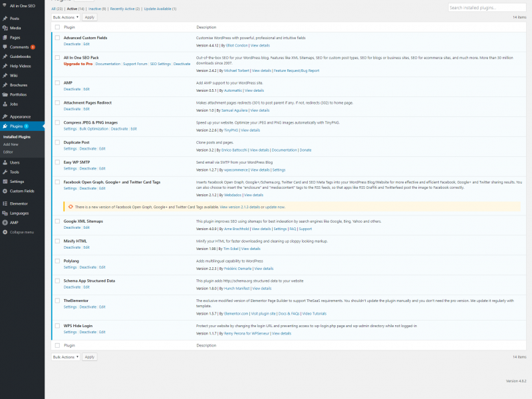Open Settings for TheElementor plugin
Screen dimensions: 532x399
point(70,307)
